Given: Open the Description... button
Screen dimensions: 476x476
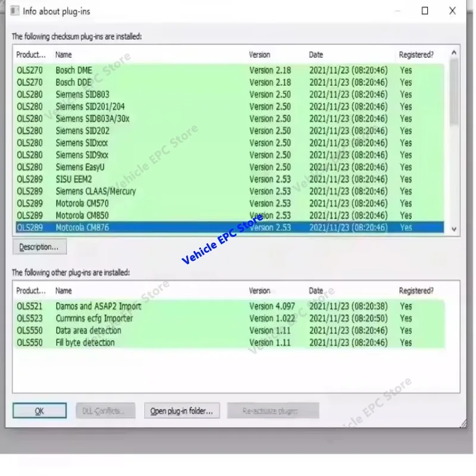Looking at the screenshot, I should [39, 247].
